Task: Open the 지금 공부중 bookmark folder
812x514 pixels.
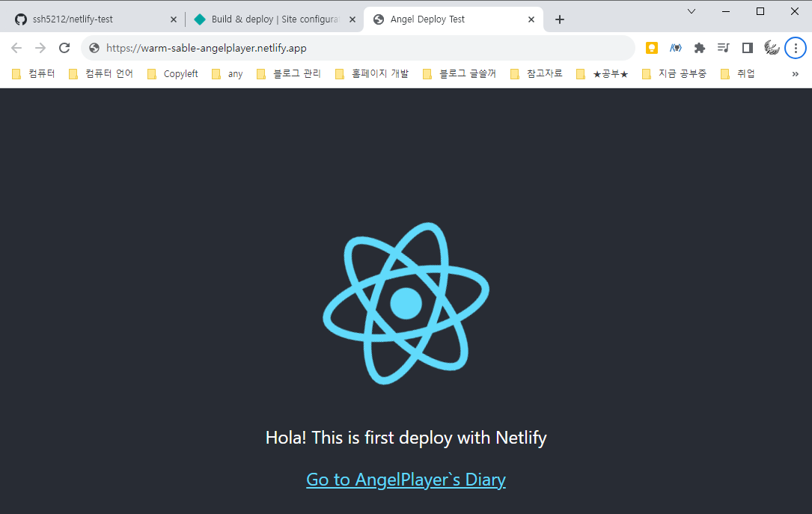Action: coord(674,74)
